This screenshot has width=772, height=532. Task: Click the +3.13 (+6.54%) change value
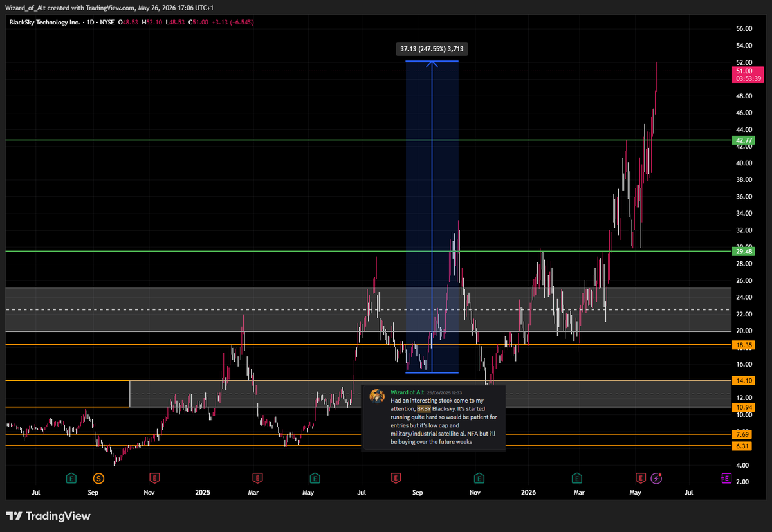233,22
